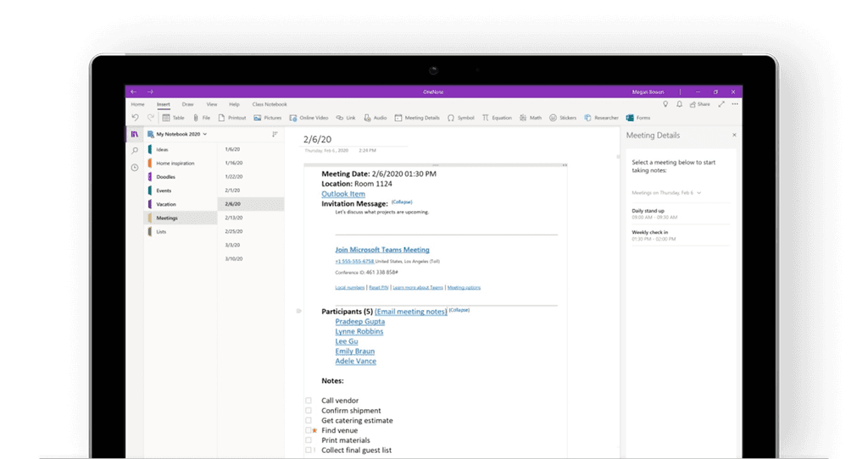Record Audio from the Insert ribbon
Image resolution: width=868 pixels, height=459 pixels.
click(375, 118)
